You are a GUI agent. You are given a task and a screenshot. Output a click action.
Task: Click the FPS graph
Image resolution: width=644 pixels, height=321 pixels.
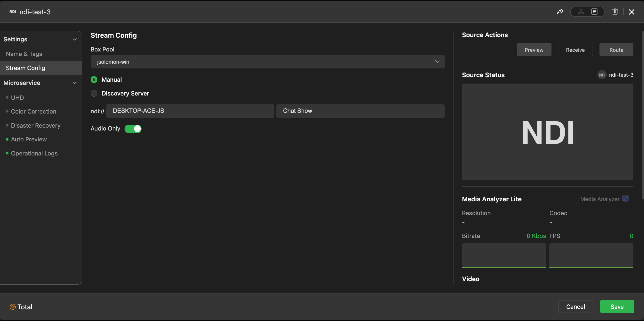point(591,255)
